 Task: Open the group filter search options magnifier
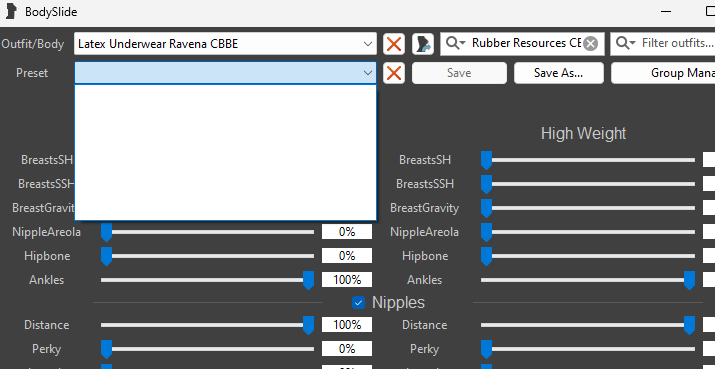coord(456,43)
